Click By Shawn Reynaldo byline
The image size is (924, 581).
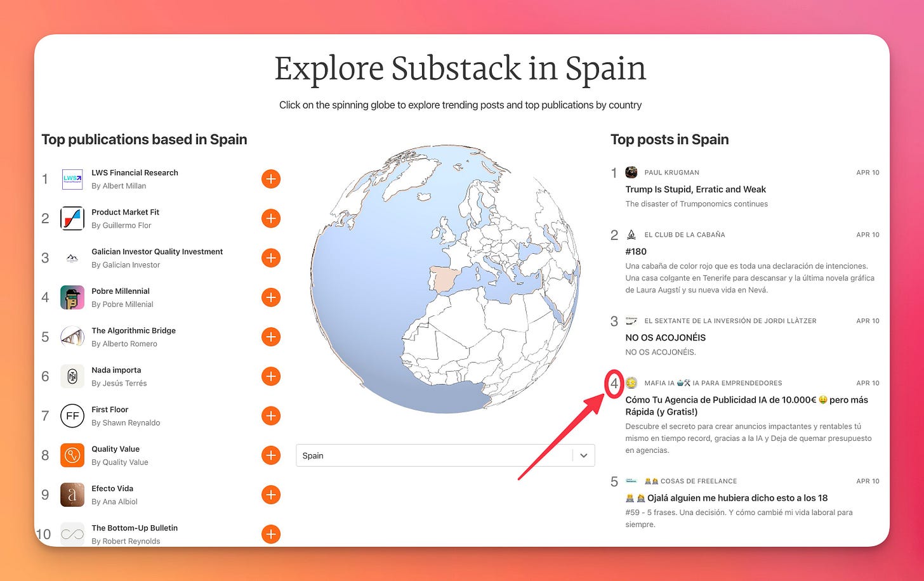126,422
